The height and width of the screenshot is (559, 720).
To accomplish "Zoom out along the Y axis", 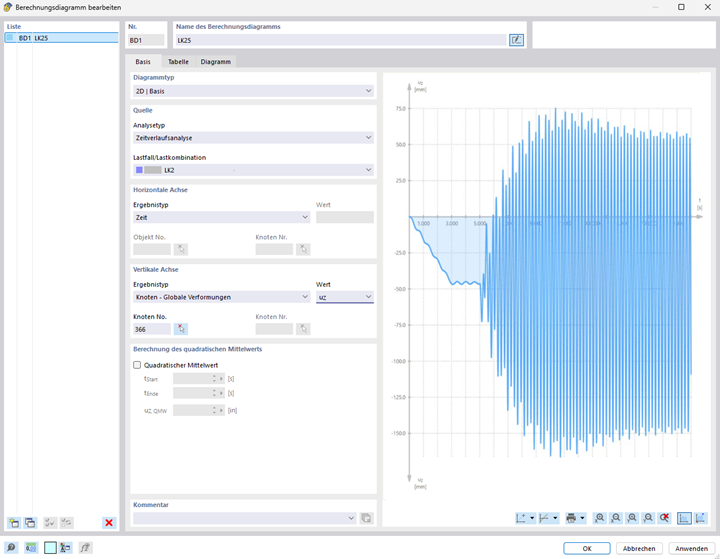I will (x=648, y=518).
